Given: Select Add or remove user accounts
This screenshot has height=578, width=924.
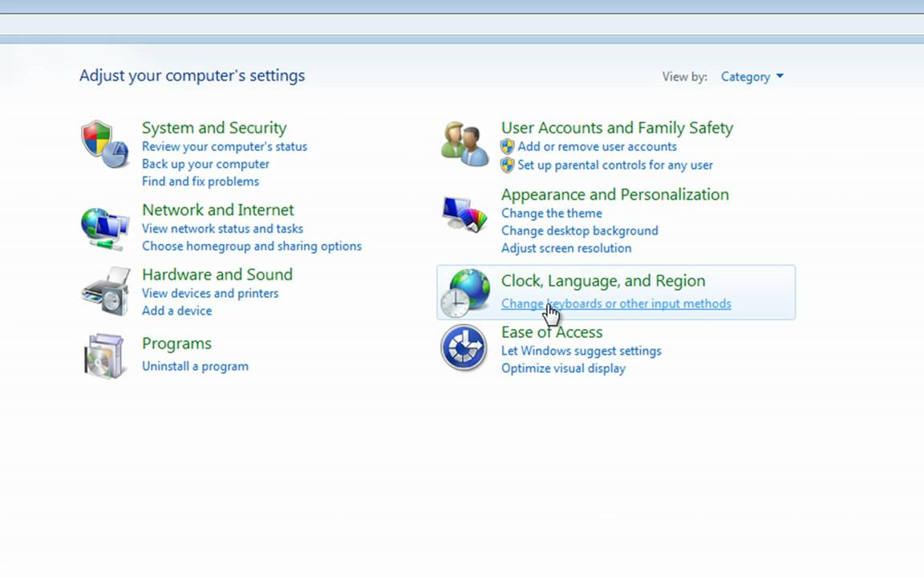Looking at the screenshot, I should tap(597, 146).
